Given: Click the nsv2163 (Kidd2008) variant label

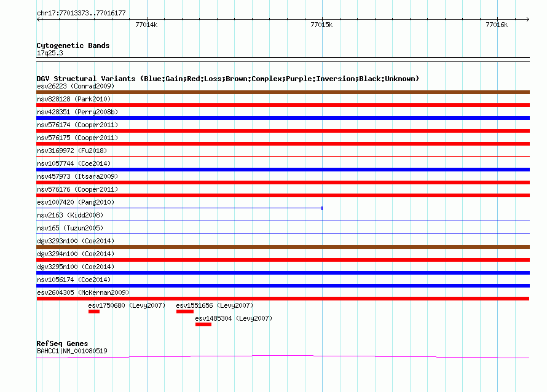Looking at the screenshot, I should click(69, 215).
